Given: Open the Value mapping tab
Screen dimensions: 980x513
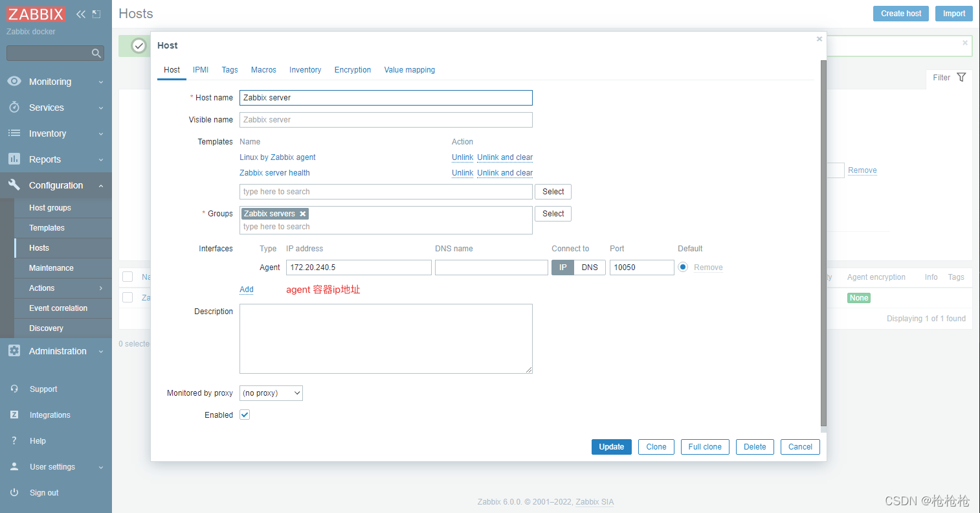Looking at the screenshot, I should pos(410,70).
